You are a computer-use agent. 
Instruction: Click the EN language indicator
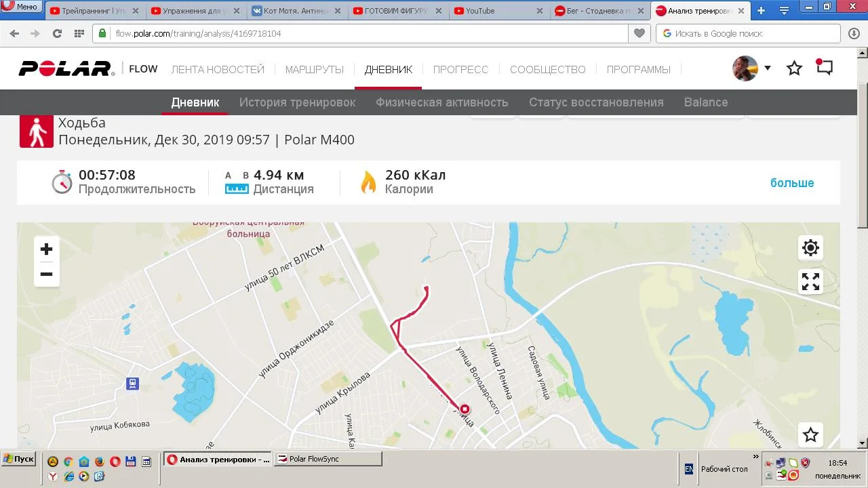click(x=688, y=468)
